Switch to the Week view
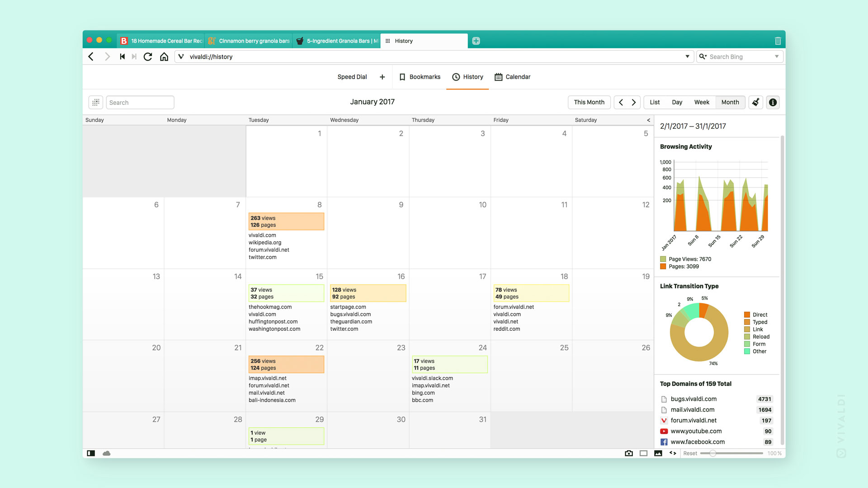 pos(702,102)
